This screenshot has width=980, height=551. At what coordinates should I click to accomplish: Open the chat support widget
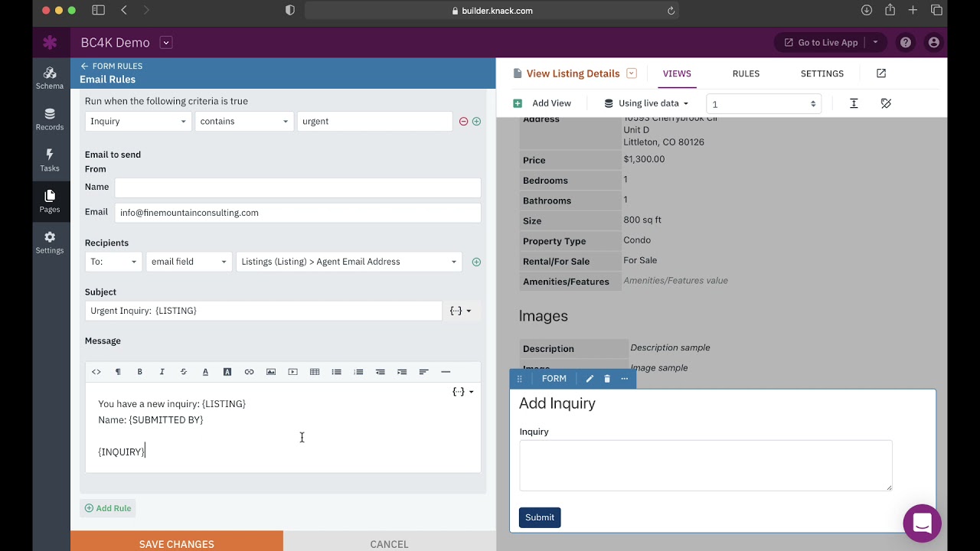(x=922, y=523)
